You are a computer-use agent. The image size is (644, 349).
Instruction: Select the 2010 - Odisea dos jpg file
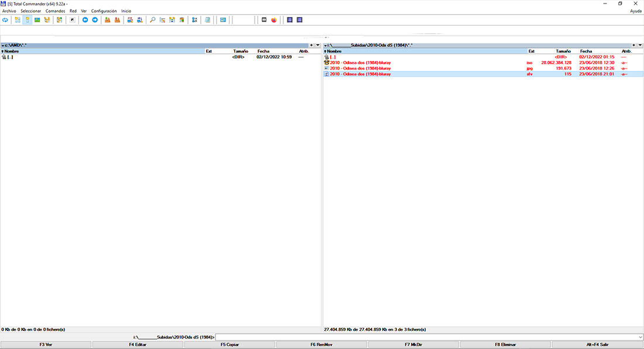[x=483, y=68]
